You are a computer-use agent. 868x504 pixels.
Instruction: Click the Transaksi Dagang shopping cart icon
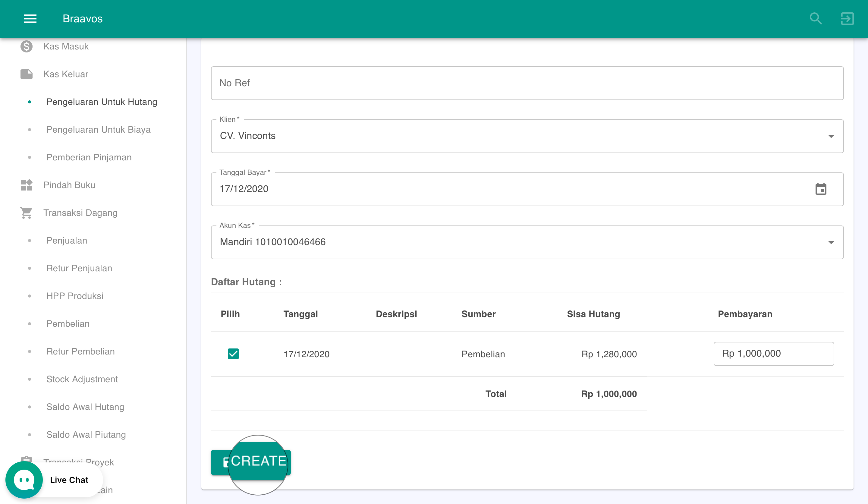point(26,213)
